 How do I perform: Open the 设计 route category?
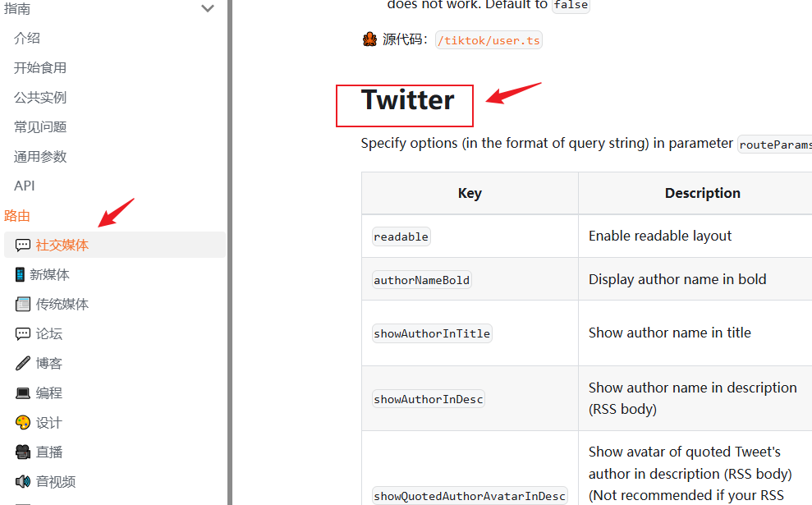click(x=49, y=423)
